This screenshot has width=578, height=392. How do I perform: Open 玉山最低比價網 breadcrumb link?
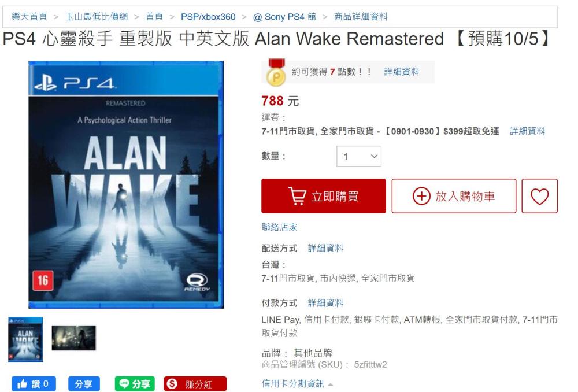coord(96,17)
